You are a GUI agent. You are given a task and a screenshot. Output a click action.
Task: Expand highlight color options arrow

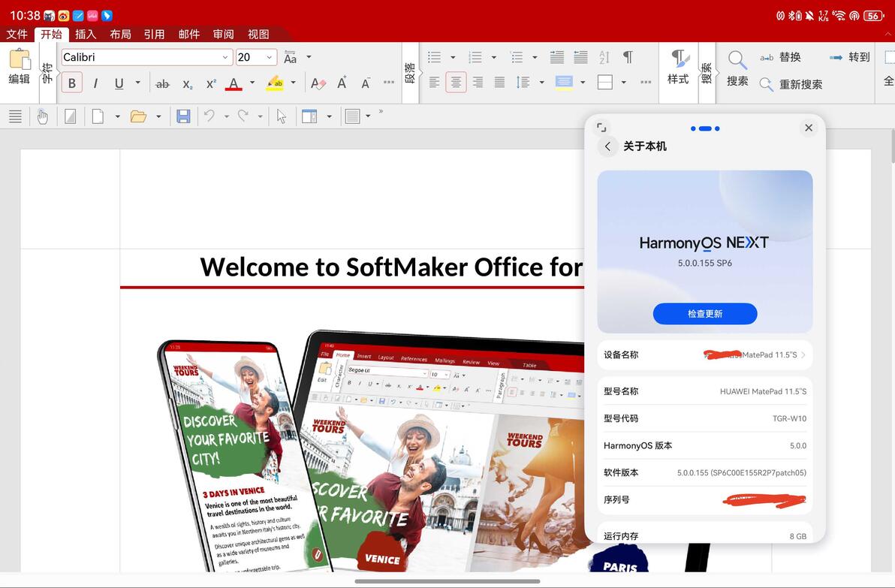[294, 83]
